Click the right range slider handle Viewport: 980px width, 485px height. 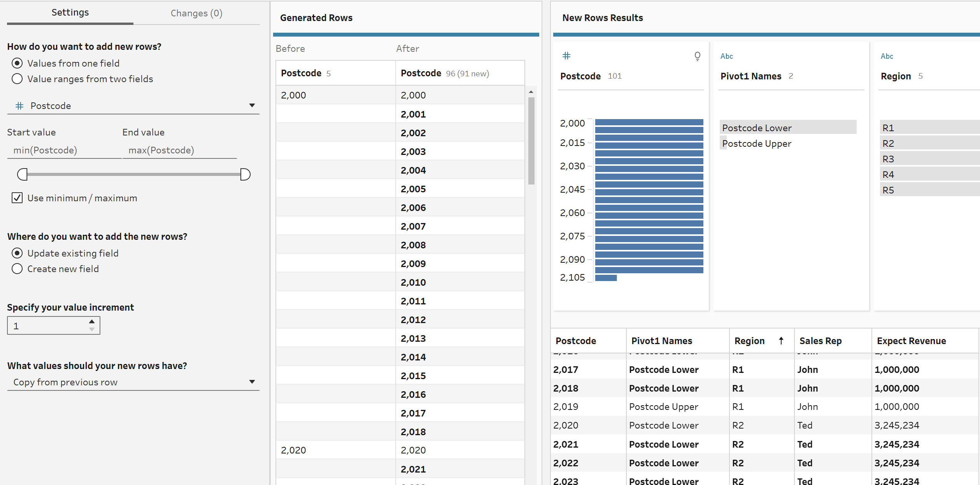[245, 174]
